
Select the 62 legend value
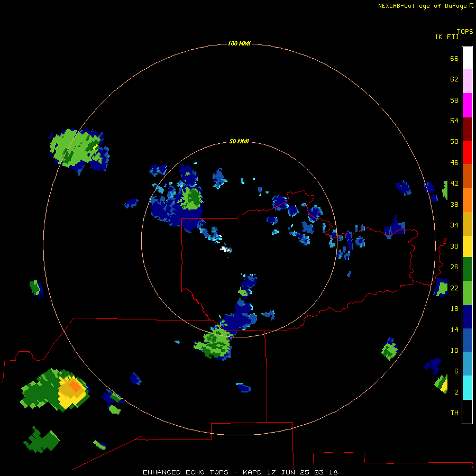454,79
